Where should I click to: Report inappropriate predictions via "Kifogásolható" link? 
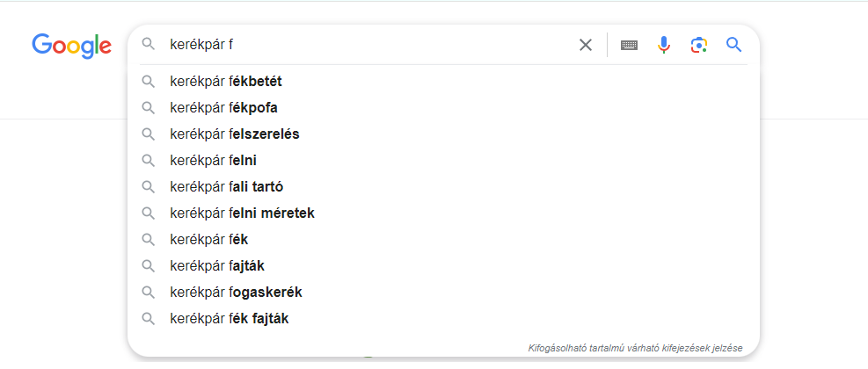[635, 348]
